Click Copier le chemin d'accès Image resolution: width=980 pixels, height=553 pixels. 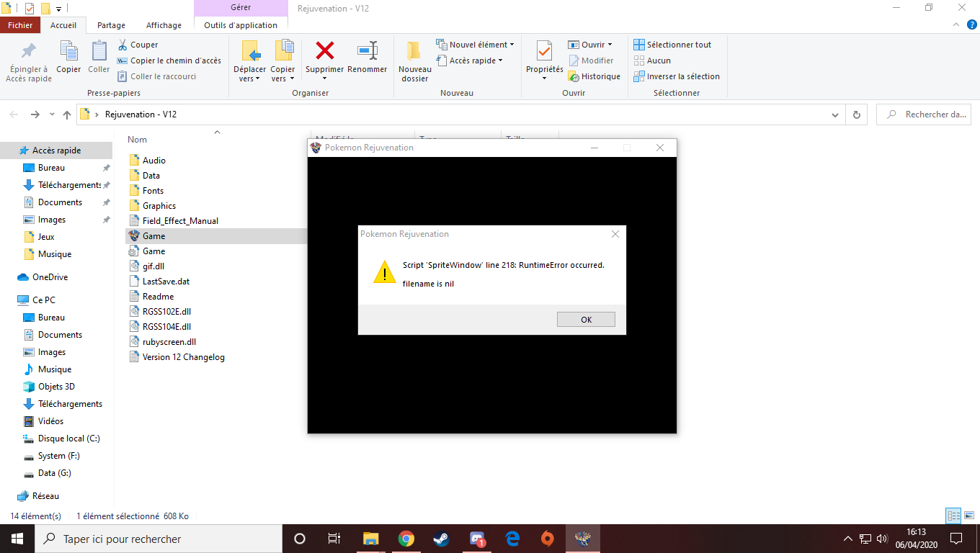pos(169,60)
